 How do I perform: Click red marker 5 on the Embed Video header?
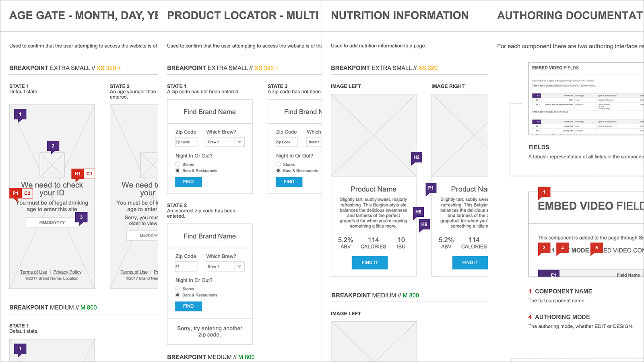tap(597, 248)
